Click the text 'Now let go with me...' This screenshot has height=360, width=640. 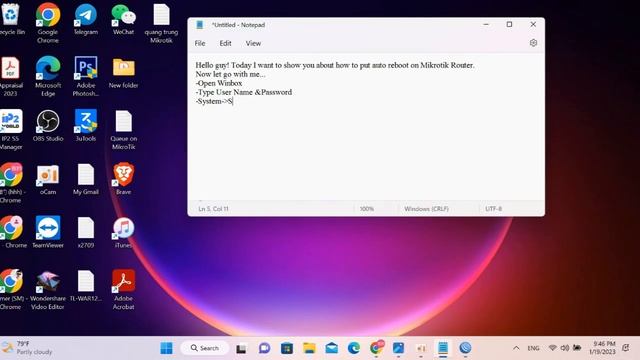[x=230, y=74]
